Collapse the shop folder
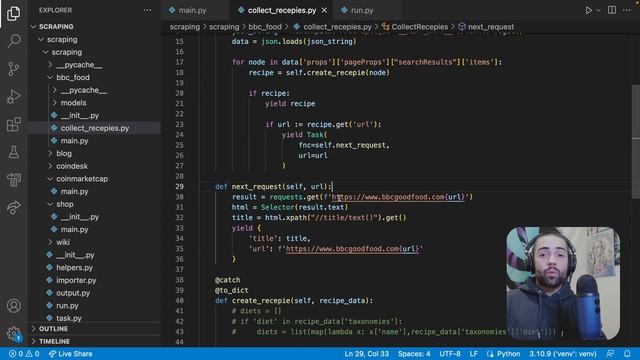 coord(64,204)
